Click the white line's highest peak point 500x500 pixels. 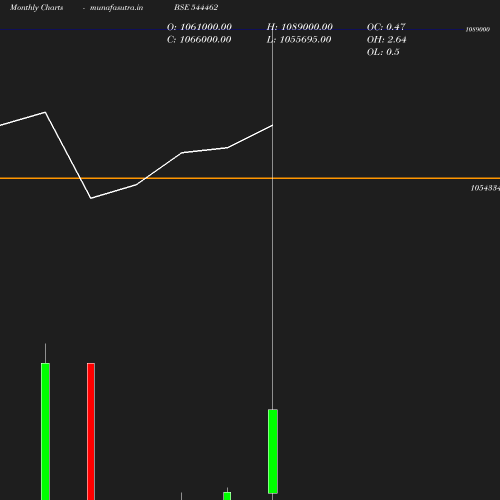coord(45,112)
